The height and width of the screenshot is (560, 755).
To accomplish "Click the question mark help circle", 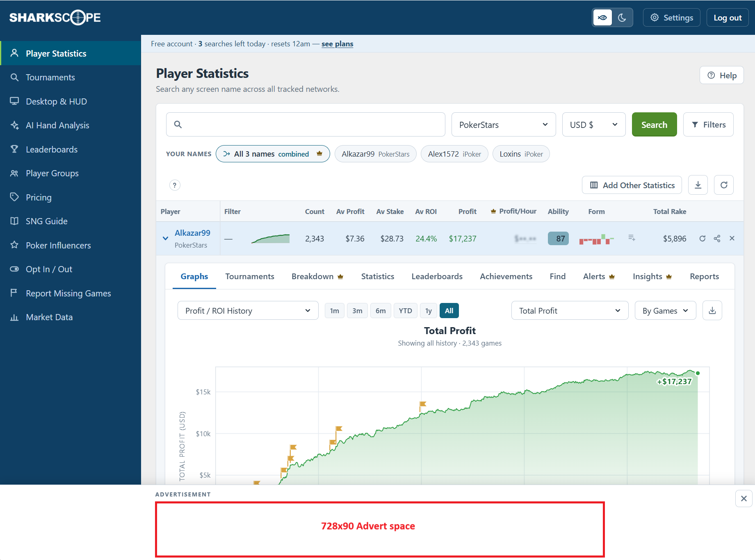I will [x=175, y=185].
